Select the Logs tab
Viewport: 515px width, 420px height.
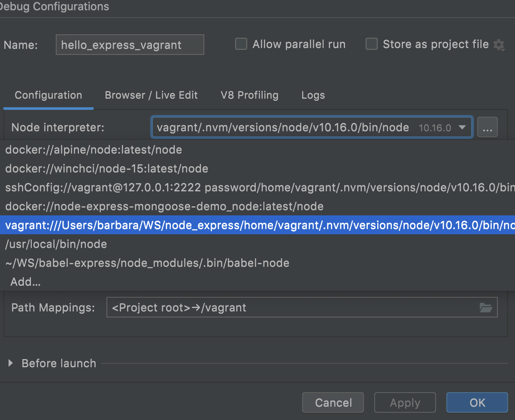tap(313, 95)
